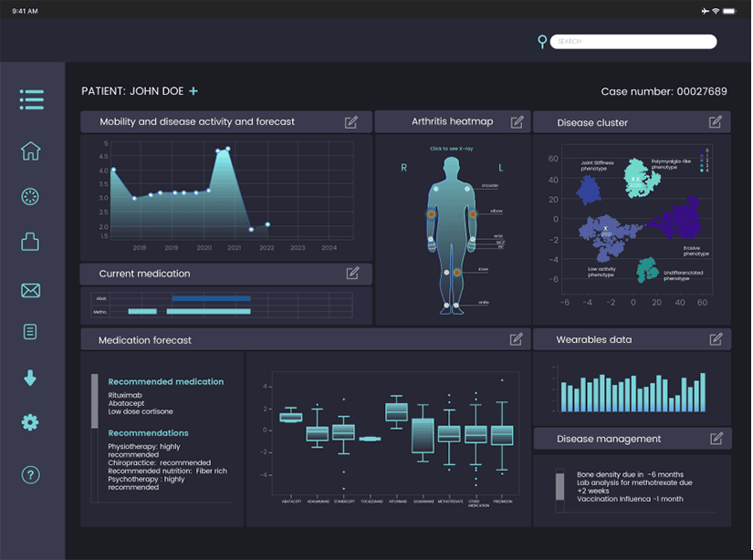This screenshot has width=753, height=560.
Task: Edit the Current medication panel
Action: 352,273
